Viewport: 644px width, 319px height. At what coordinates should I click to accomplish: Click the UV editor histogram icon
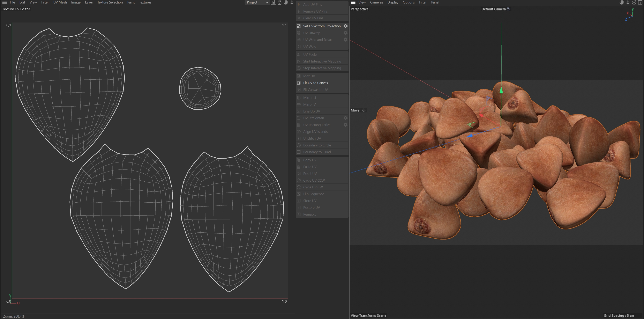coord(274,2)
